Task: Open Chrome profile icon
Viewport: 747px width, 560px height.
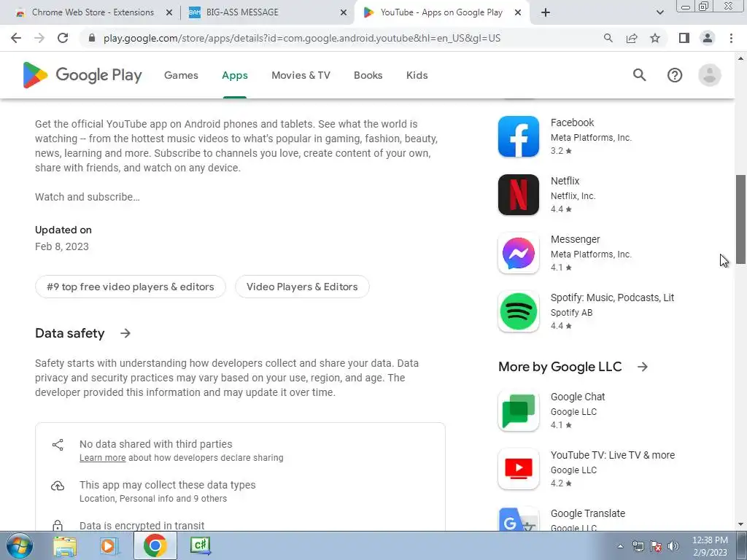Action: [x=708, y=38]
